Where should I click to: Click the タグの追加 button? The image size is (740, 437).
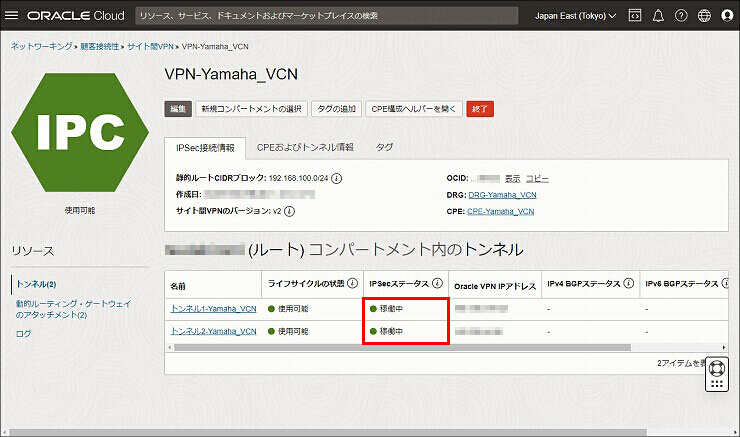pyautogui.click(x=336, y=109)
